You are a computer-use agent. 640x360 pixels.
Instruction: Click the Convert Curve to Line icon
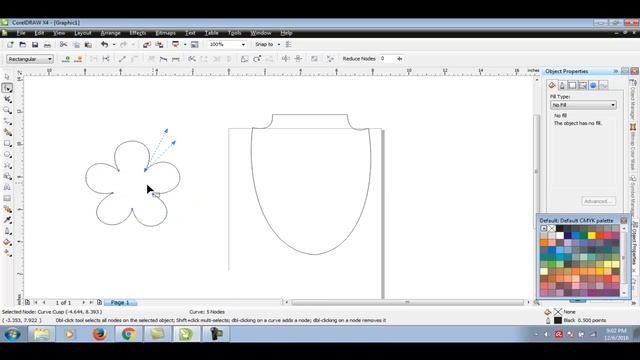122,59
